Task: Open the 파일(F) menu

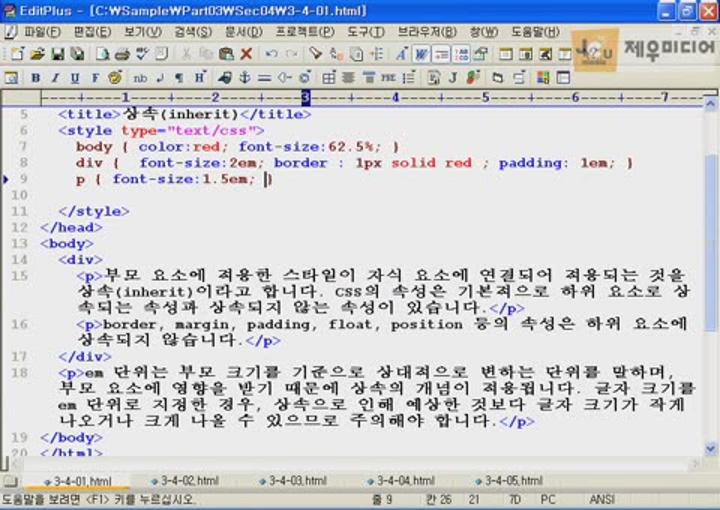Action: [x=42, y=32]
